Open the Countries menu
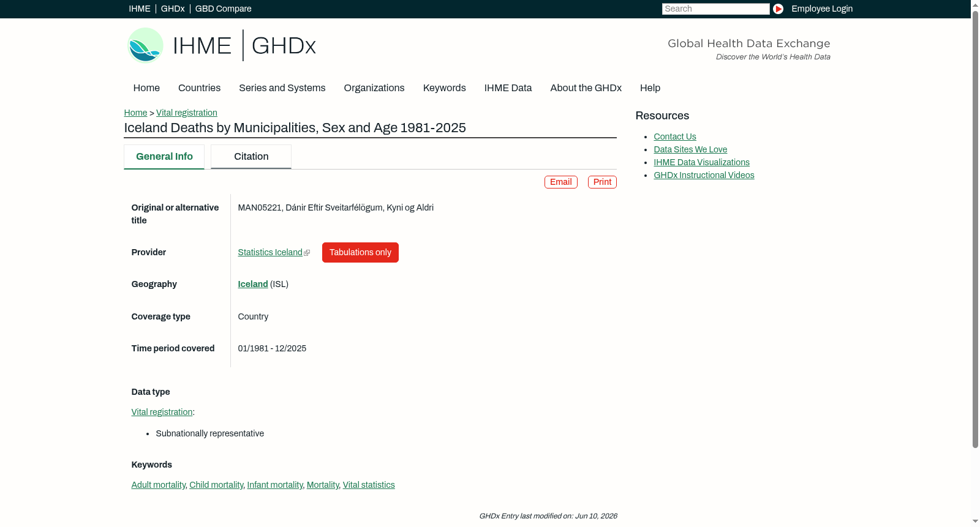 [199, 88]
